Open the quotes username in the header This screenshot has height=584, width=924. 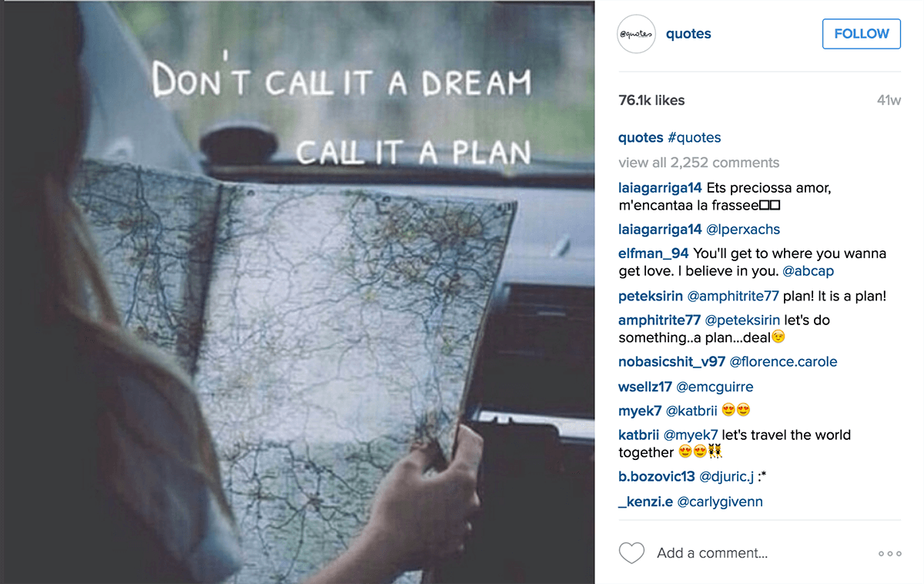coord(688,34)
